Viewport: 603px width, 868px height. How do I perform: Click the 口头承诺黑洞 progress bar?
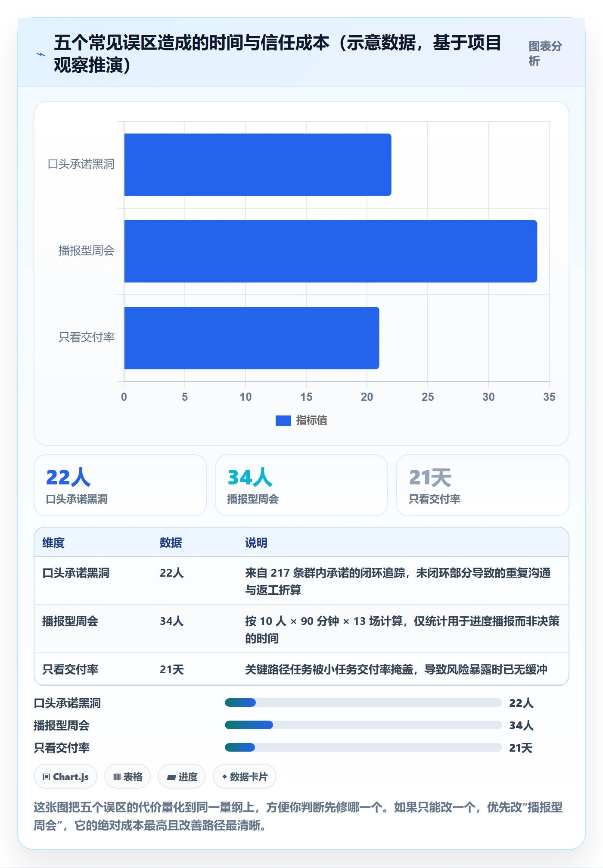tap(364, 703)
